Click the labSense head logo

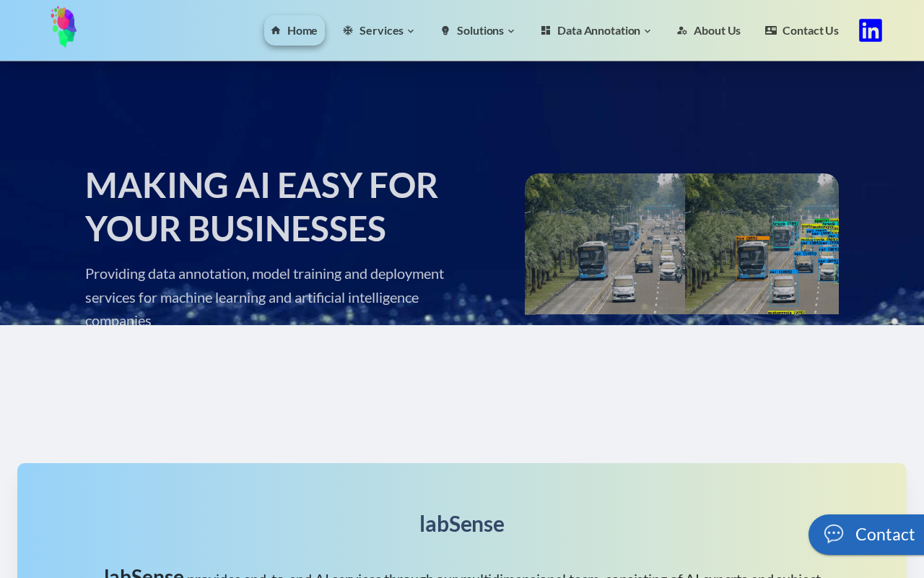tap(64, 27)
